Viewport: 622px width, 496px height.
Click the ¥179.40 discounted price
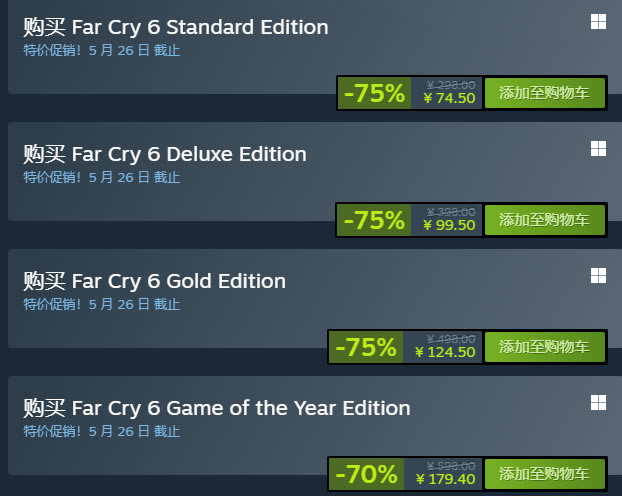(x=445, y=479)
